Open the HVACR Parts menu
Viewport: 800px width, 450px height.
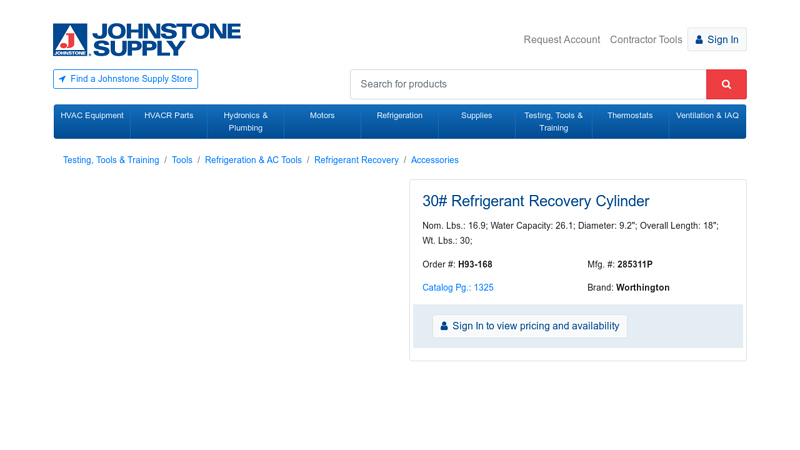(x=169, y=121)
